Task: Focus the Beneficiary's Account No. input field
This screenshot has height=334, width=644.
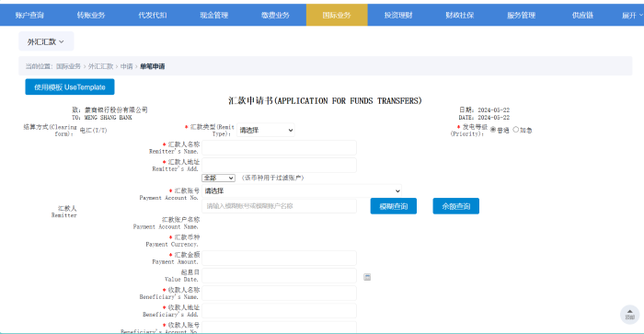Action: [x=280, y=328]
